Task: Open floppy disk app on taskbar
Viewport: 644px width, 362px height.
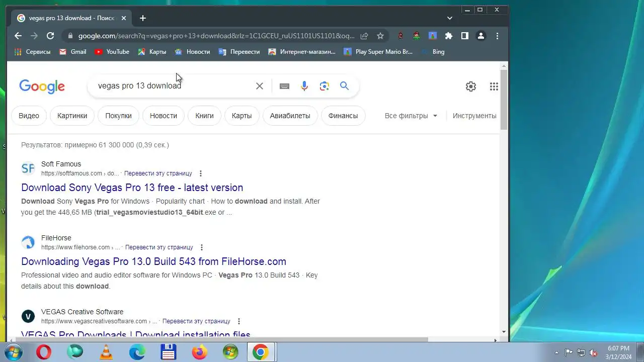Action: [x=169, y=352]
